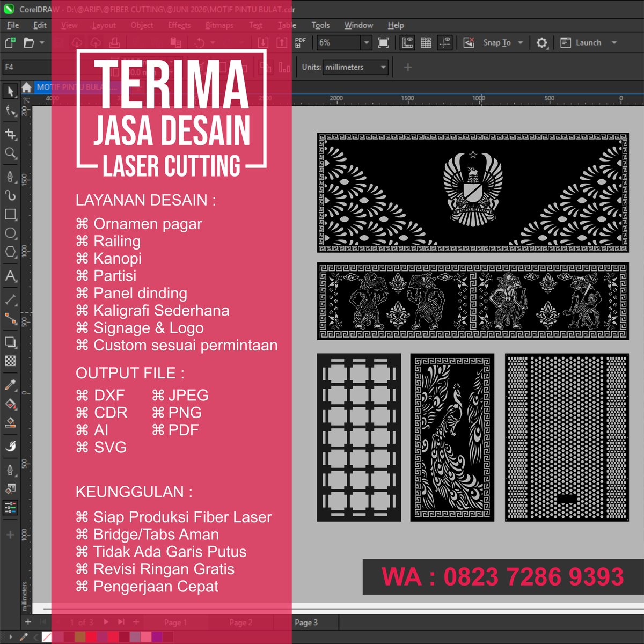Expand the Launch dropdown arrow
Image resolution: width=644 pixels, height=644 pixels.
pos(614,43)
